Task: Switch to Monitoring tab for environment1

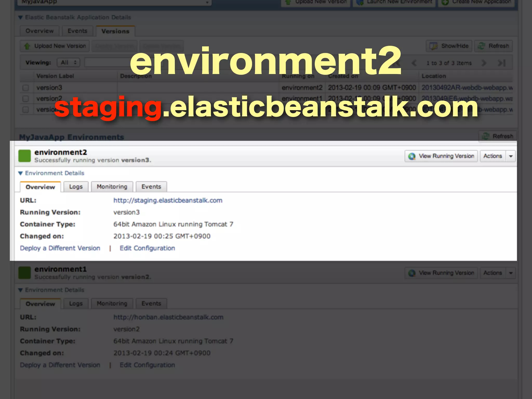Action: [x=112, y=303]
